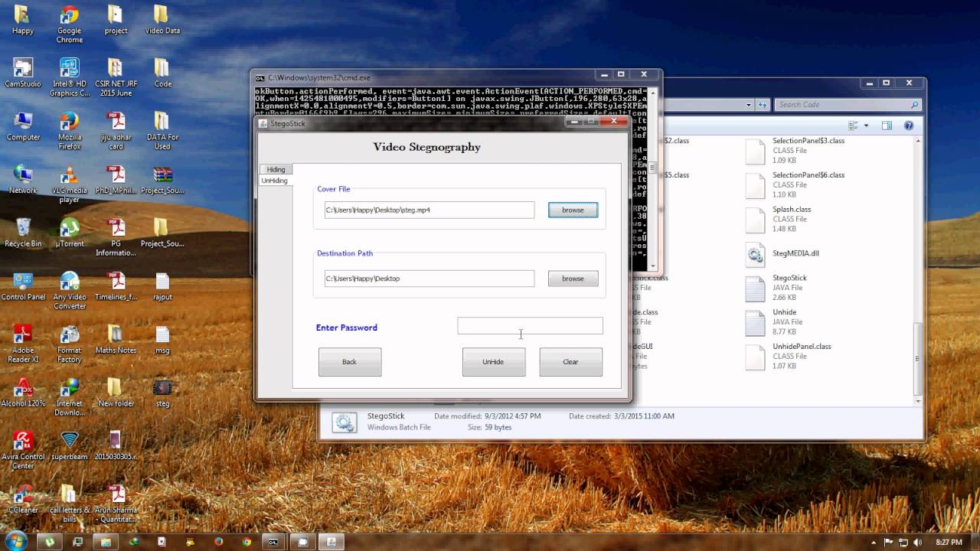Select SelectionPanel$3.class file in Explorer
Image resolution: width=980 pixels, height=551 pixels.
tap(796, 151)
